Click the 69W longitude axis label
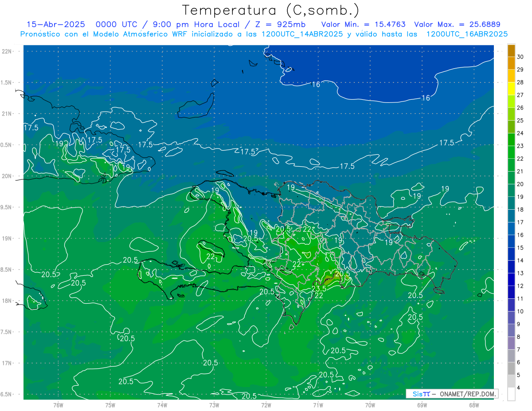The width and height of the screenshot is (532, 411). coord(422,405)
